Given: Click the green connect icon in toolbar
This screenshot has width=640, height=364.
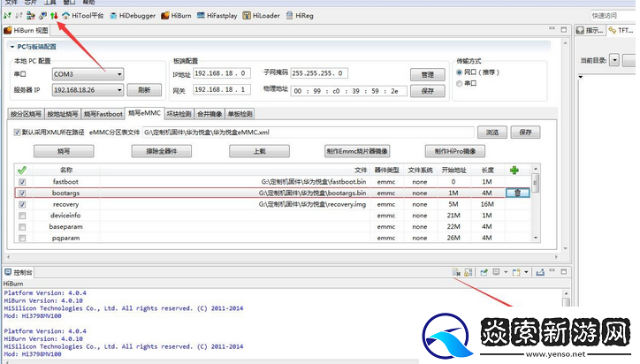Looking at the screenshot, I should coord(7,16).
